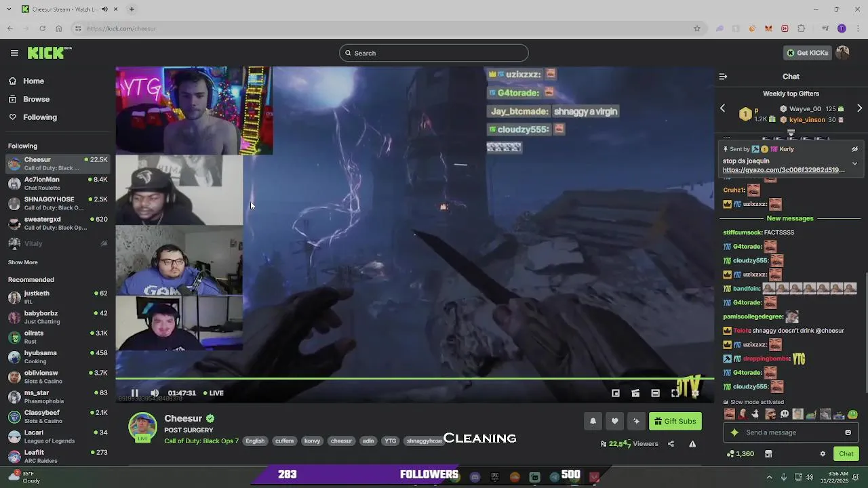The width and height of the screenshot is (868, 488).
Task: Open the chat shop storefront icon
Action: click(768, 454)
